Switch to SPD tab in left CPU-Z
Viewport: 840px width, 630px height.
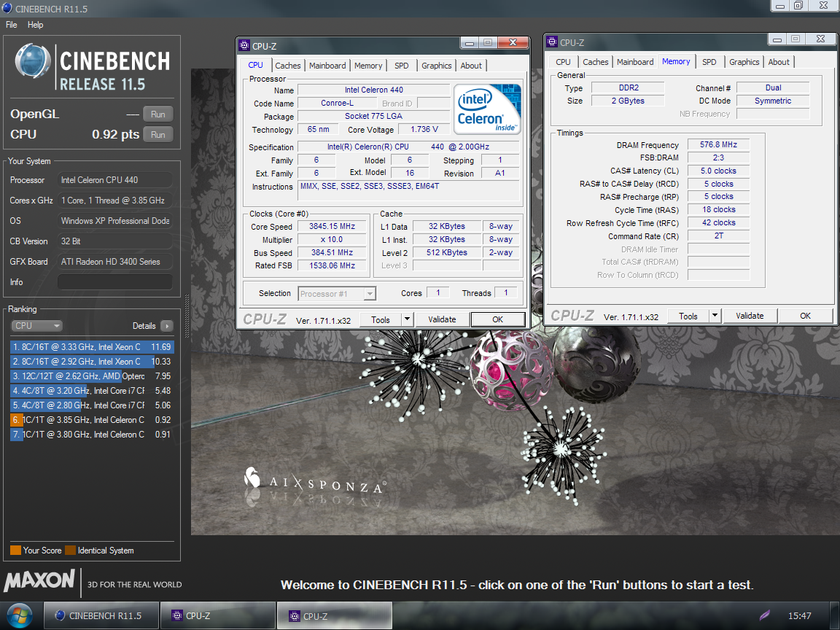click(401, 66)
